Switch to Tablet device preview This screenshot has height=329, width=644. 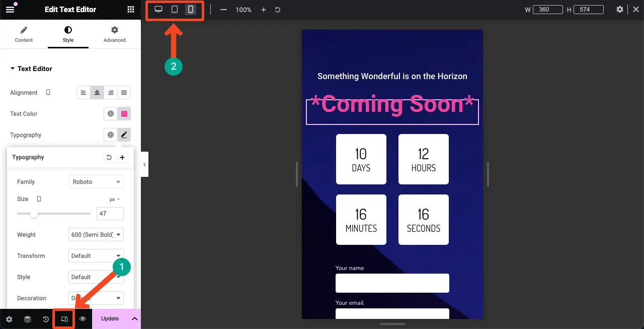[175, 10]
